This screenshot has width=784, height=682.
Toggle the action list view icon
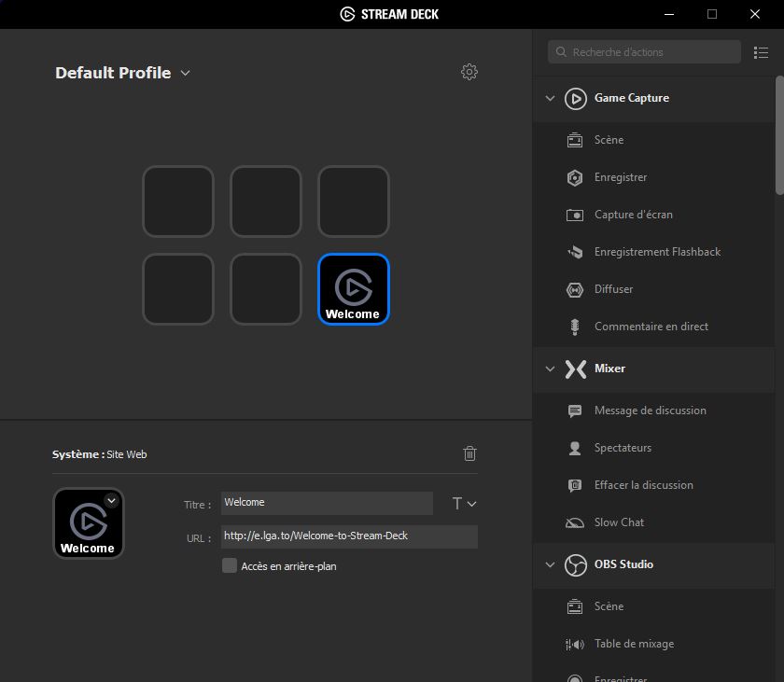click(761, 52)
